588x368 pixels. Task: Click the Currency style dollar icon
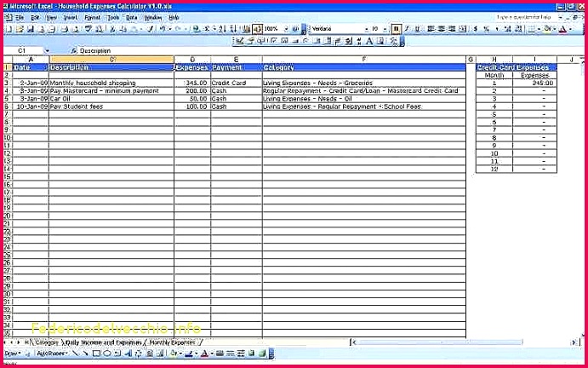475,29
